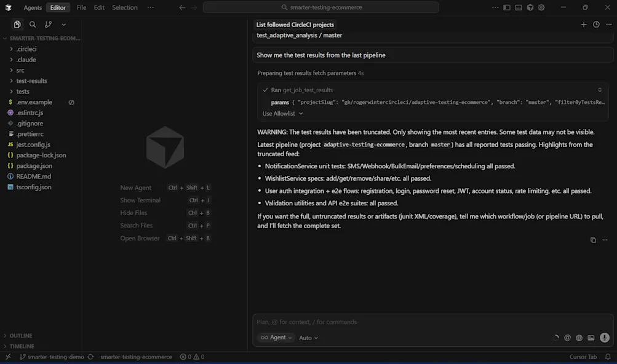Toggle the bottom panel layout icon

[x=518, y=7]
